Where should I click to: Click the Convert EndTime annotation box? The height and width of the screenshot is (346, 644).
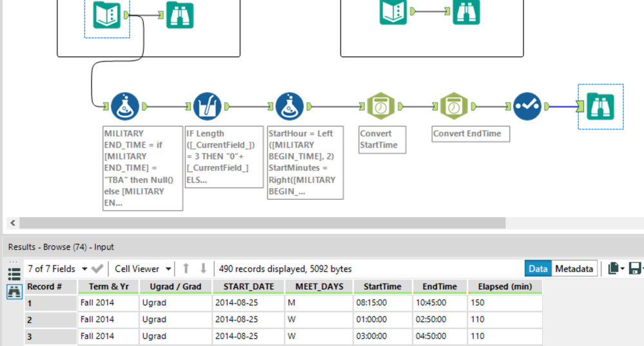pyautogui.click(x=471, y=134)
